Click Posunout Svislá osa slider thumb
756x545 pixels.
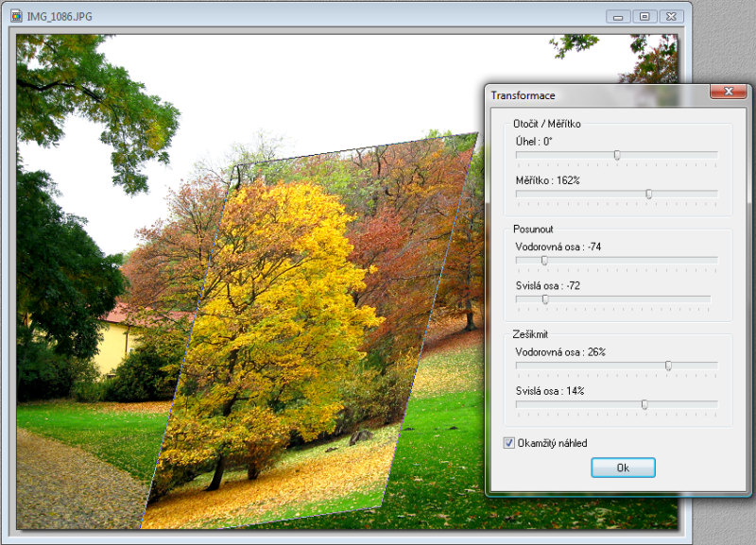click(x=545, y=299)
